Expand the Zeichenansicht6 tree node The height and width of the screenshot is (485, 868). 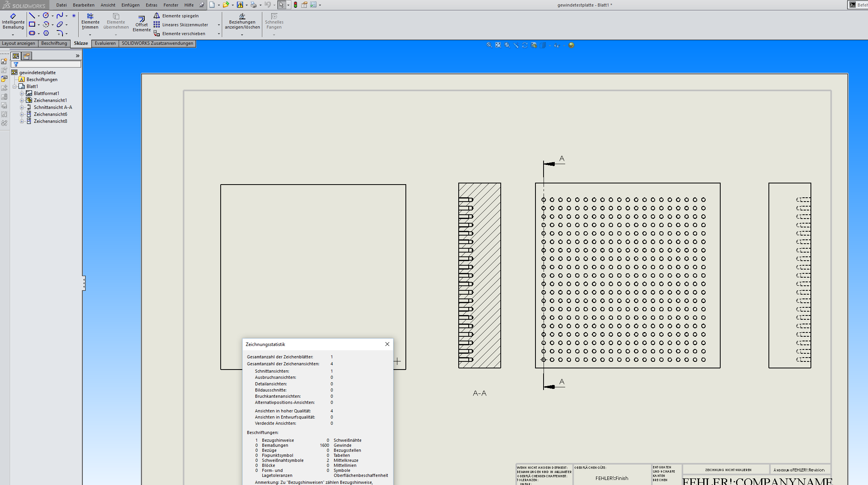pyautogui.click(x=22, y=114)
